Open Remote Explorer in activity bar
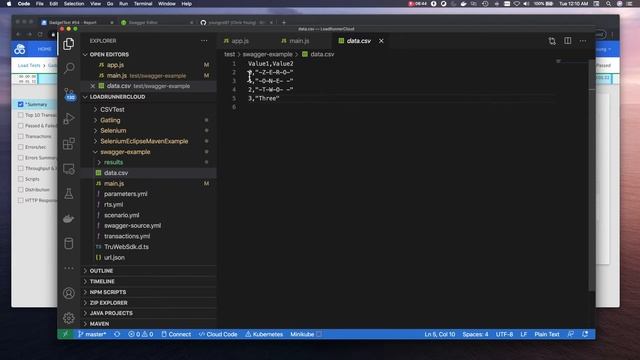This screenshot has height=360, width=640. [69, 169]
